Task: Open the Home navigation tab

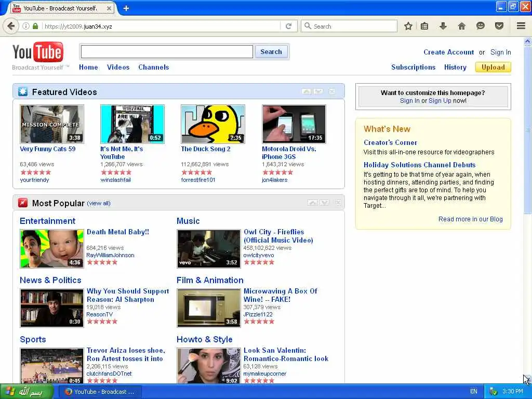Action: pos(88,67)
